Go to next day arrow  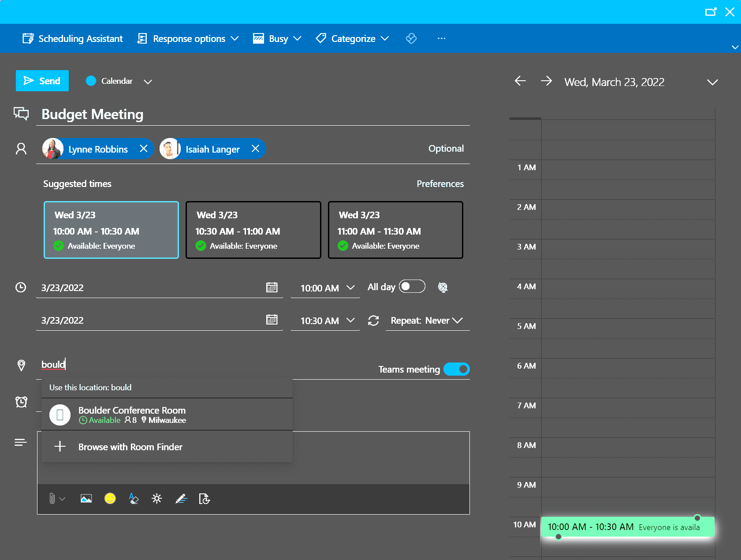[546, 81]
